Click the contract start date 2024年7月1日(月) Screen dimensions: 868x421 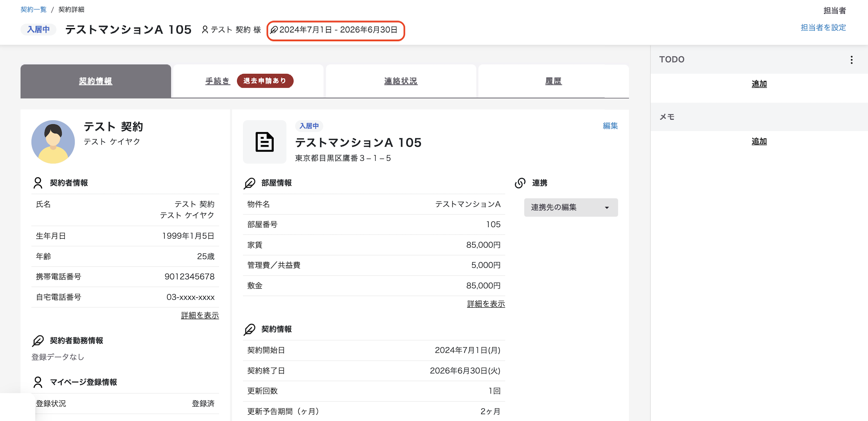pyautogui.click(x=467, y=350)
